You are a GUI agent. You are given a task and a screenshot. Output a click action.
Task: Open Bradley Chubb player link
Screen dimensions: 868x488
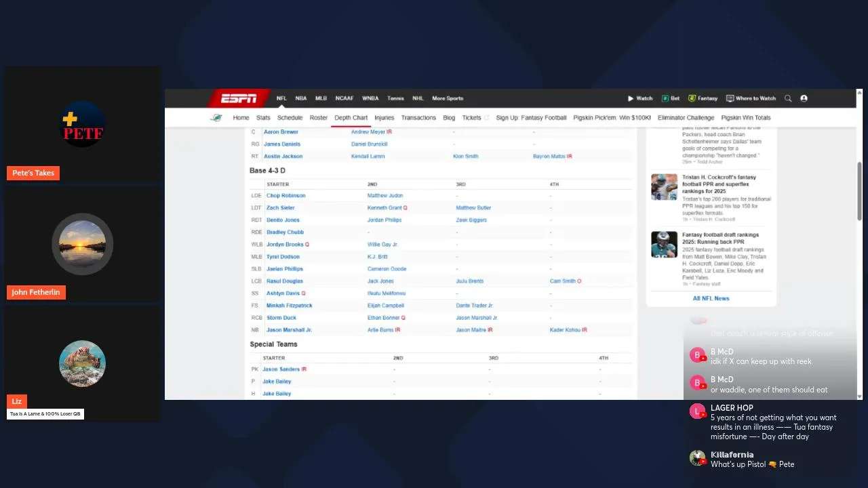tap(285, 232)
